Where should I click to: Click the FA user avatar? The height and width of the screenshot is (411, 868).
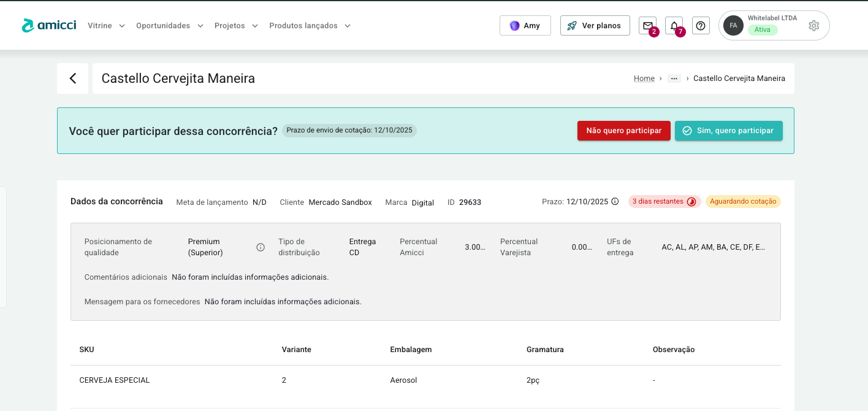pyautogui.click(x=733, y=26)
